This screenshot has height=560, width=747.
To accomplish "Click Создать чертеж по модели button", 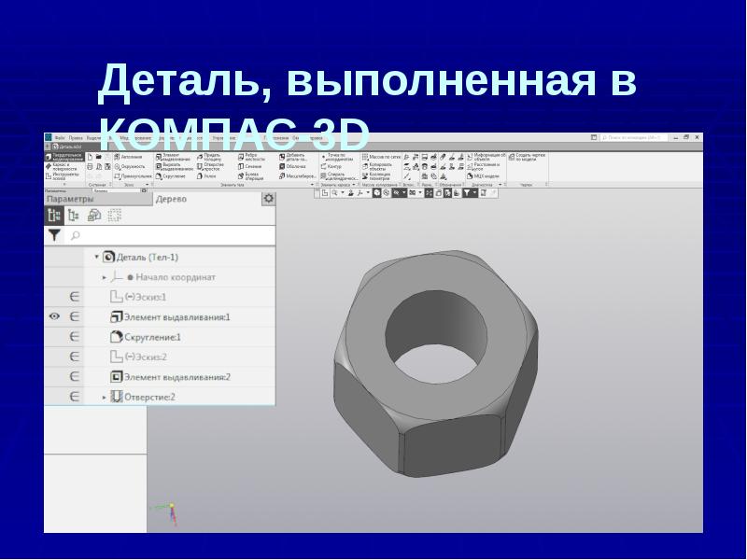I will (x=528, y=157).
